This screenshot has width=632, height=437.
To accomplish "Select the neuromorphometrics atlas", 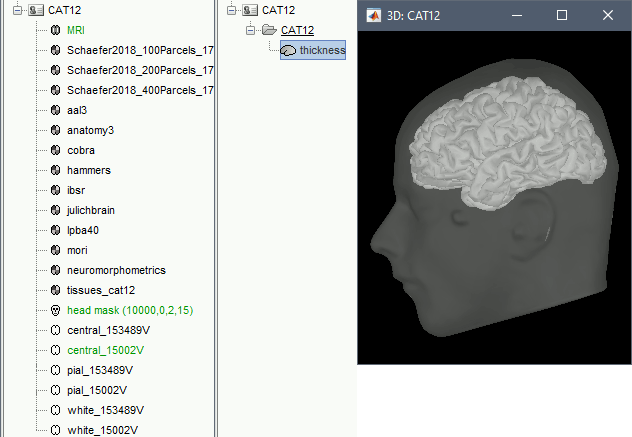I will pyautogui.click(x=116, y=270).
